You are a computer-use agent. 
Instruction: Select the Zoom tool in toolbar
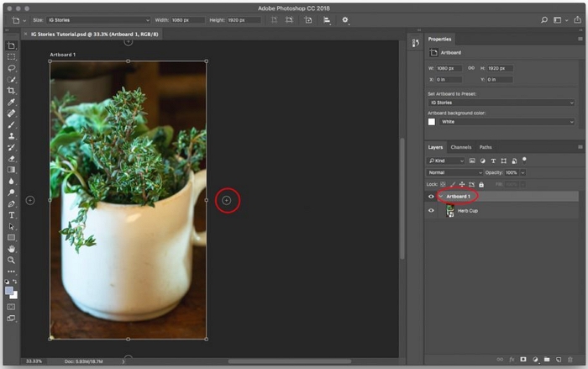click(12, 261)
